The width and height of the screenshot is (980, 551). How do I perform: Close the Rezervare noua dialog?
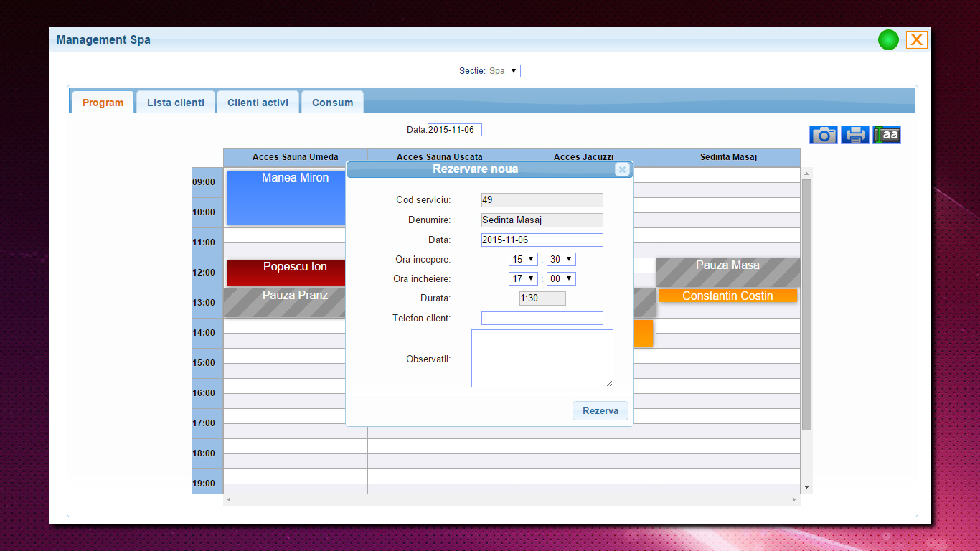[622, 169]
